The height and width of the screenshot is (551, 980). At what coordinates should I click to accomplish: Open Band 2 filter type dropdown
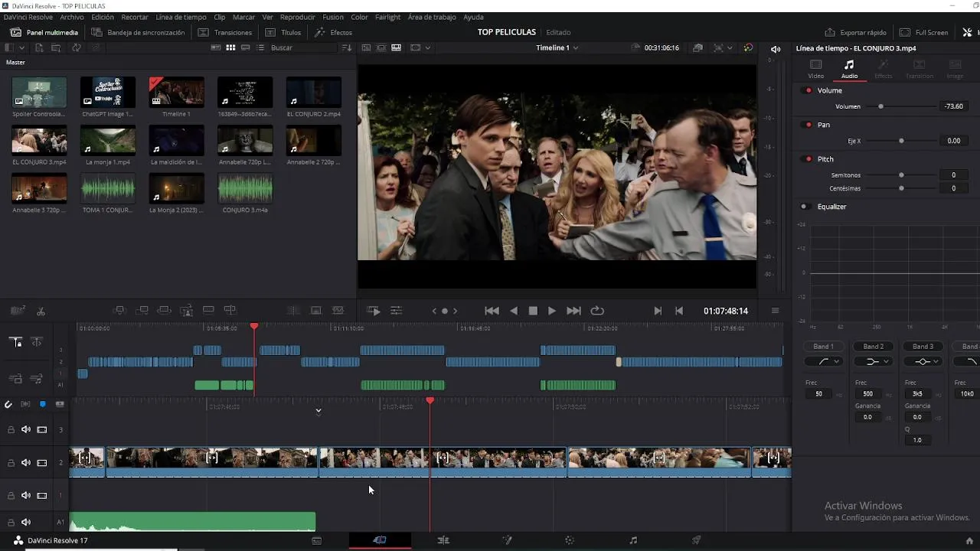pyautogui.click(x=873, y=361)
